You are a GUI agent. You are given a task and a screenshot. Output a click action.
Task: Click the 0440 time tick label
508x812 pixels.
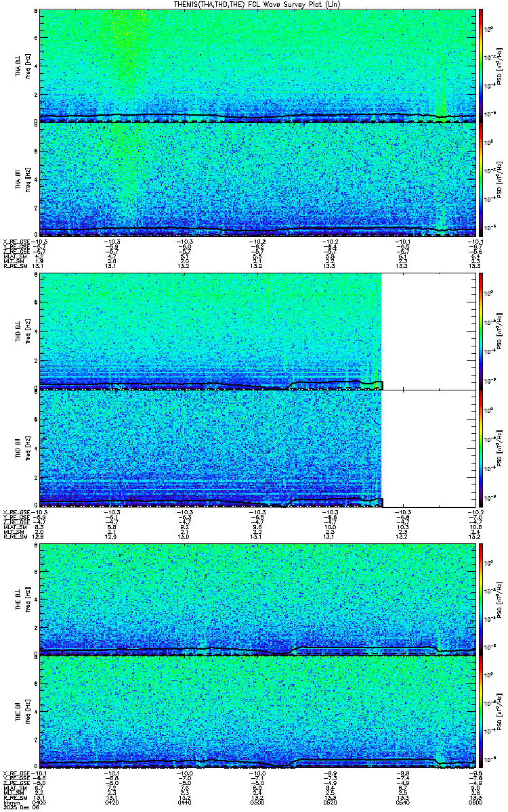click(x=185, y=803)
